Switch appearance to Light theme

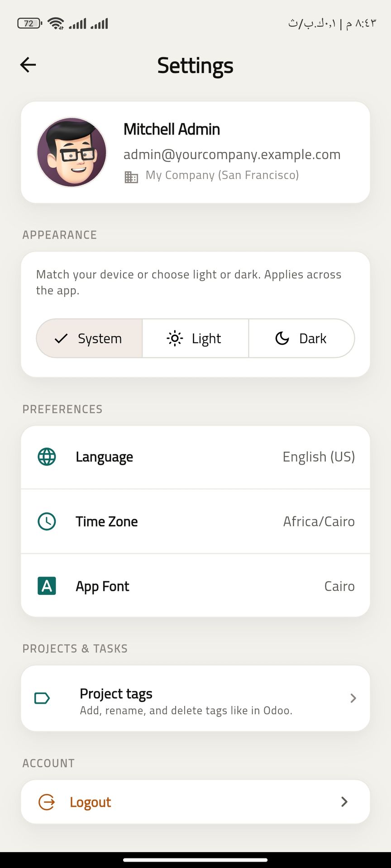point(195,338)
